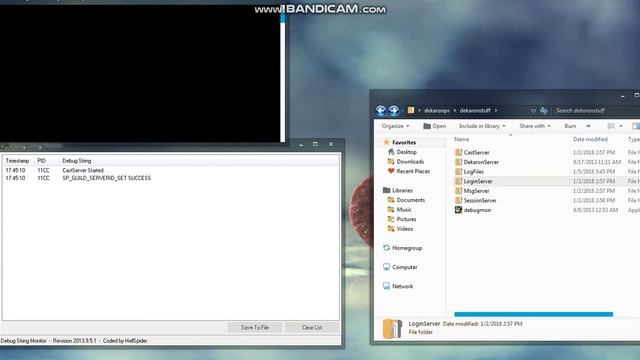Screen dimensions: 640x360
Task: Select the debugmon application icon
Action: pyautogui.click(x=458, y=210)
